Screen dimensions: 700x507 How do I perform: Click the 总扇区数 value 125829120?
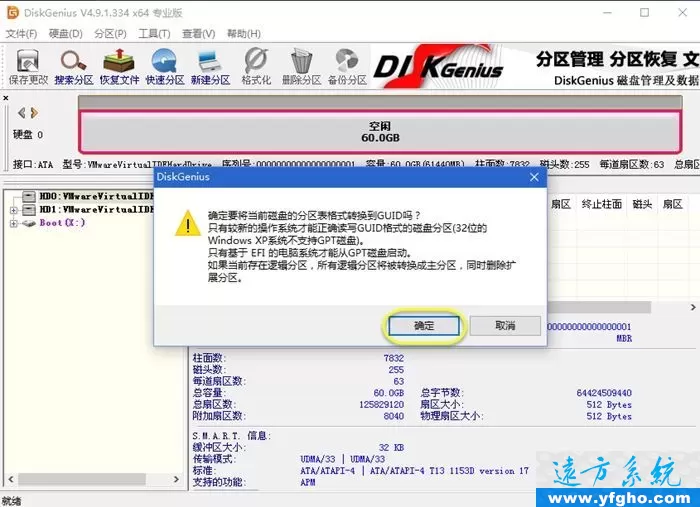(381, 404)
